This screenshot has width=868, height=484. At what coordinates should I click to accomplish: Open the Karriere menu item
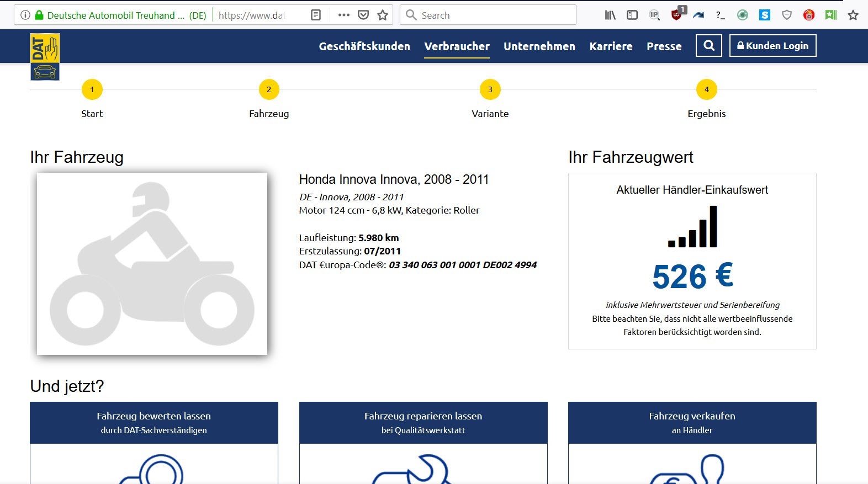[x=611, y=46]
